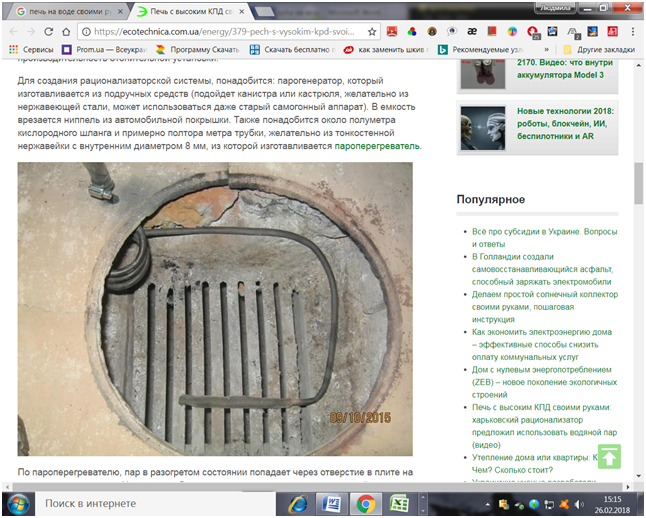
Task: Open Печь с высоким КПД popular link
Action: coord(544,426)
